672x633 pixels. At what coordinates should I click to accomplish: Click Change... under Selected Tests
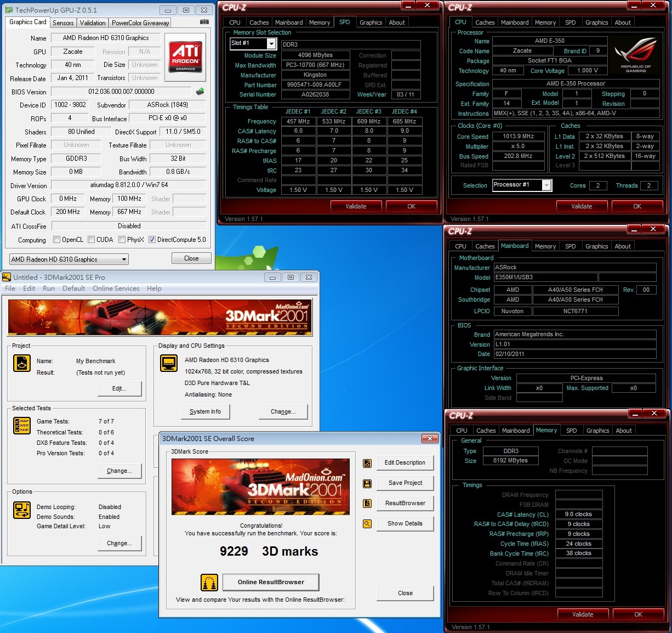(119, 471)
